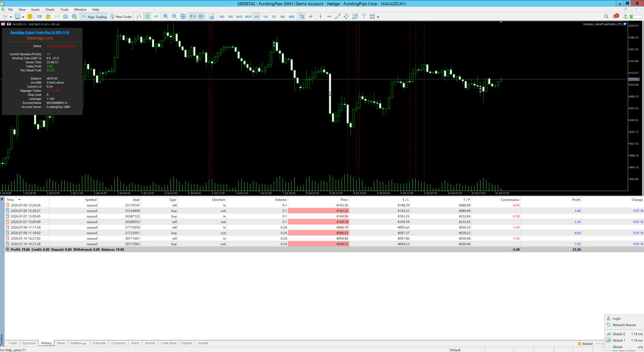The image size is (644, 352).
Task: Switch to the Exposure tab
Action: click(x=29, y=343)
